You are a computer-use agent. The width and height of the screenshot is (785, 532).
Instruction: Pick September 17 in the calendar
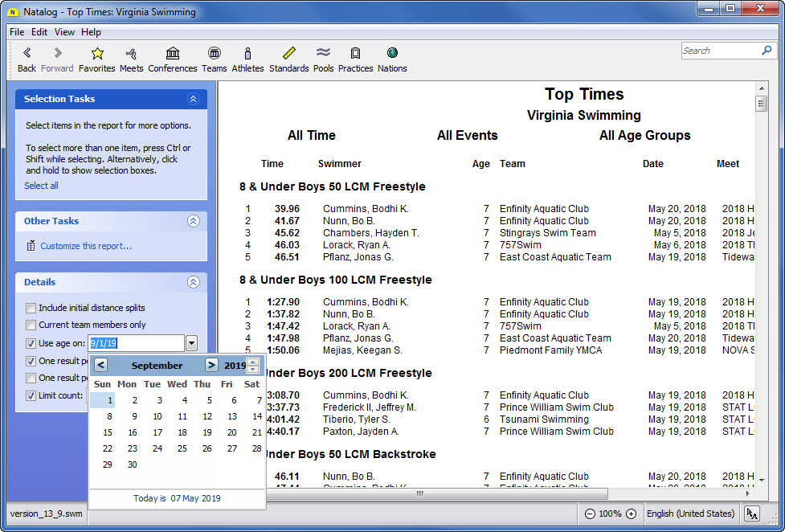click(x=157, y=432)
